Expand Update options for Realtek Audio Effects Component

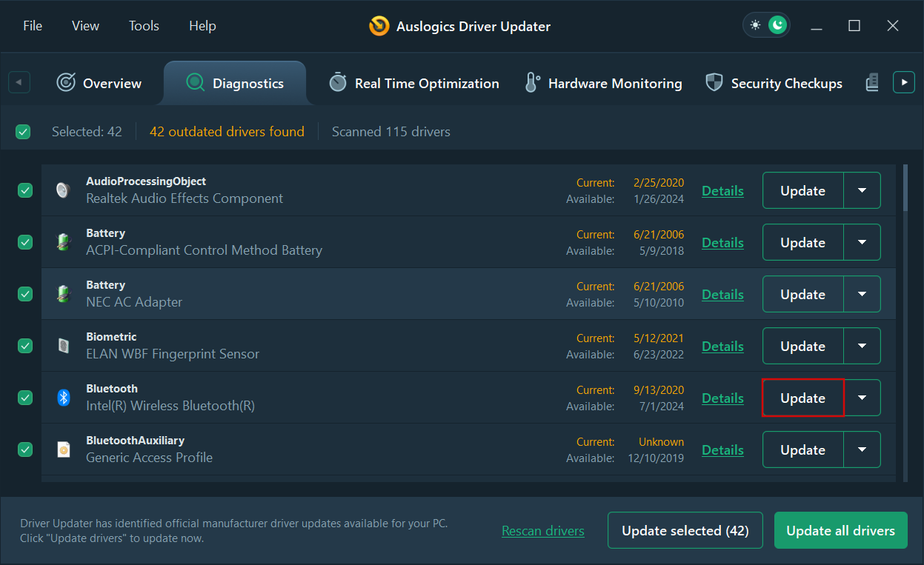coord(862,190)
